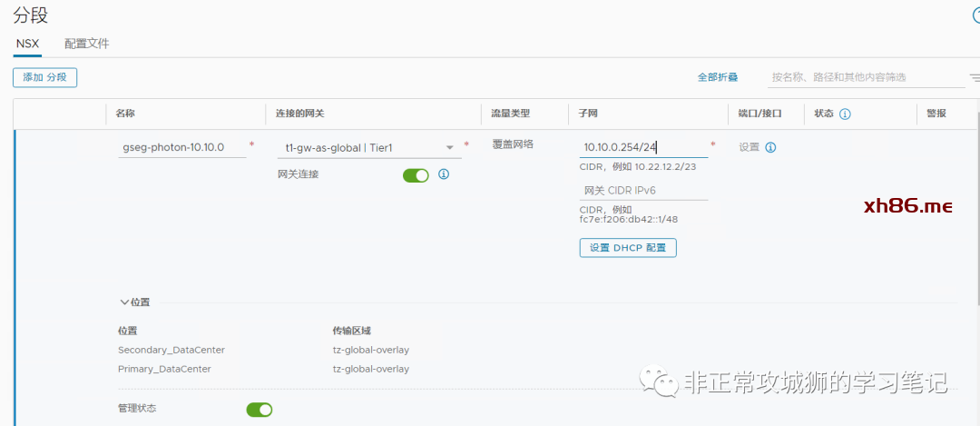
Task: Collapse the 位置 section chevron
Action: pos(124,302)
